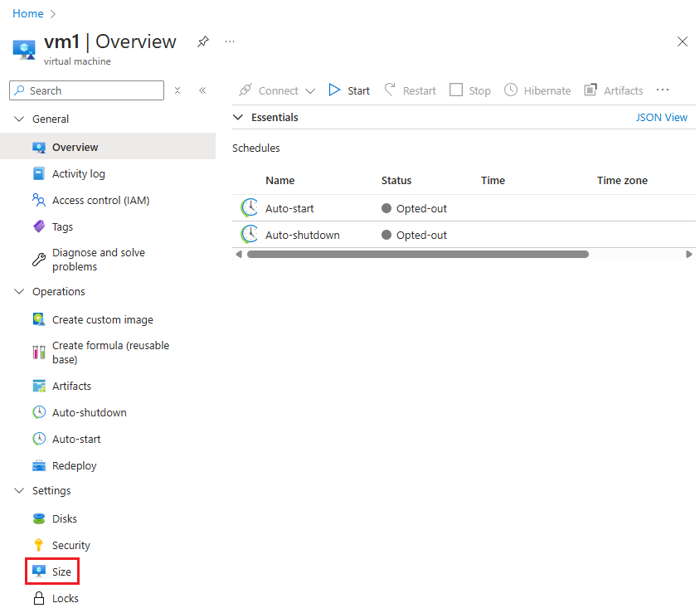
Task: Open the Disks settings icon
Action: point(40,518)
